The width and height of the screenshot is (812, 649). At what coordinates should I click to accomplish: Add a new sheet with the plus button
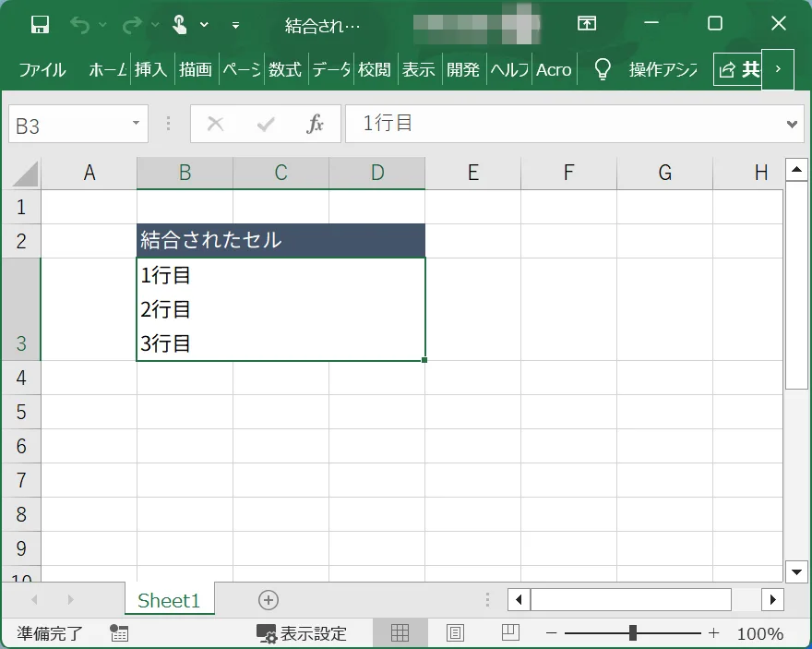coord(268,600)
